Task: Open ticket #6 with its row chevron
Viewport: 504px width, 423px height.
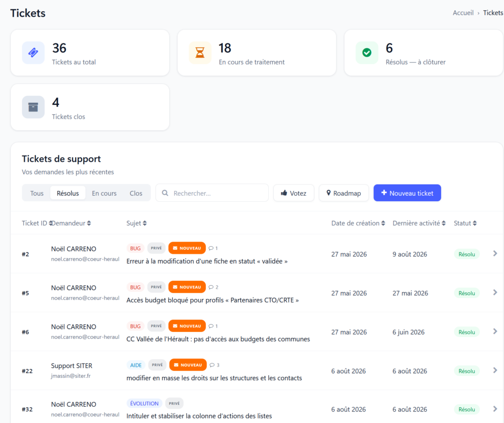Action: pos(495,332)
